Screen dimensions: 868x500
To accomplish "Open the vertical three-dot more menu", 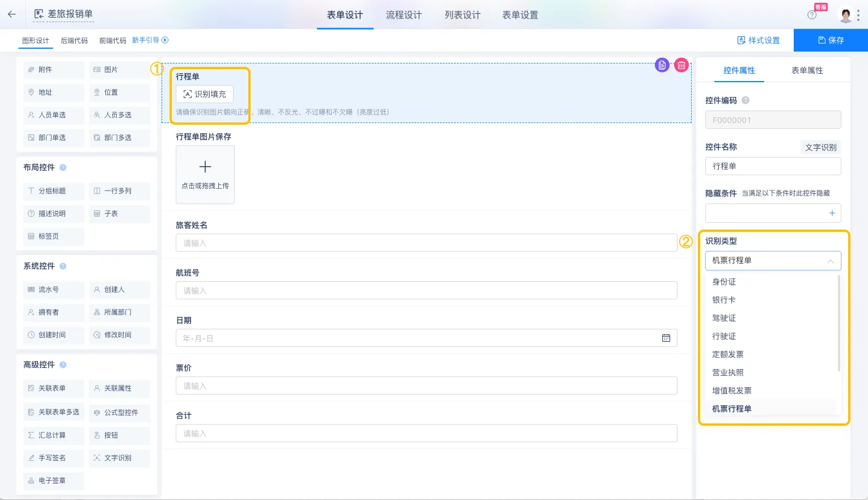I will (x=858, y=15).
